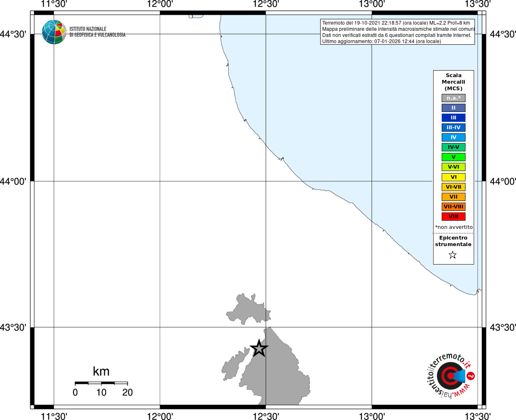Screen dimensions: 516x420
Task: Click the top axis label 11°30'
Action: 54,4
